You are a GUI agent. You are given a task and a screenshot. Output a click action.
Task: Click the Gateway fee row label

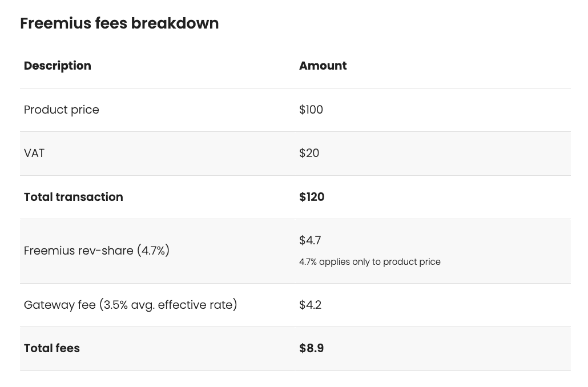(131, 305)
